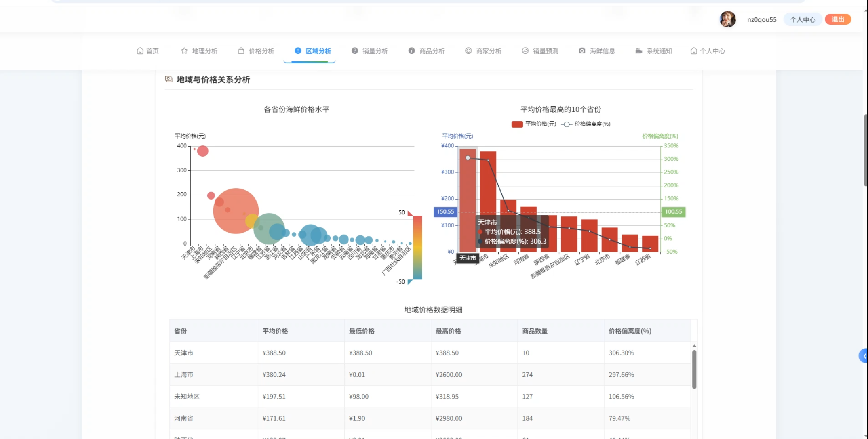Click the 江苏省 bar in the top-10 chart
Image resolution: width=868 pixels, height=439 pixels.
650,244
